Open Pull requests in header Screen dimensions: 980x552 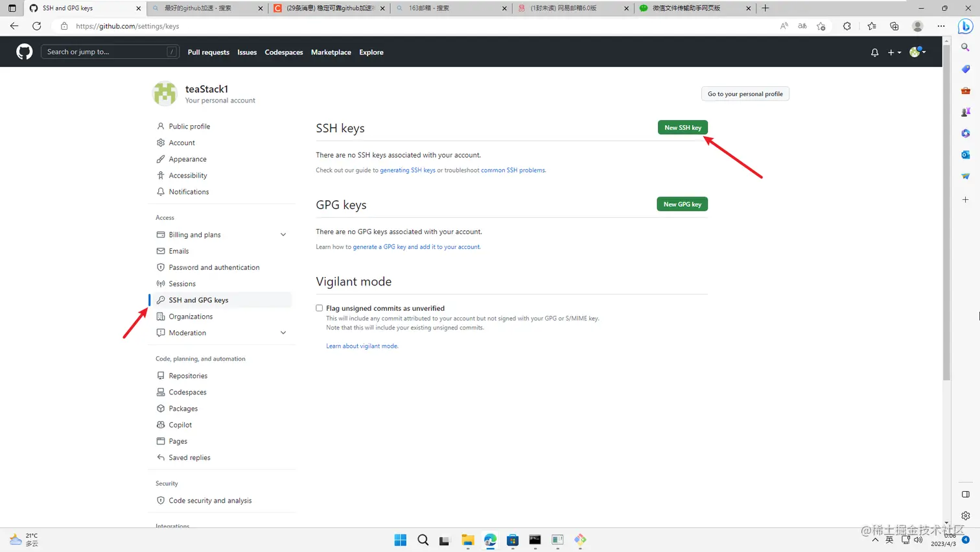[208, 53]
